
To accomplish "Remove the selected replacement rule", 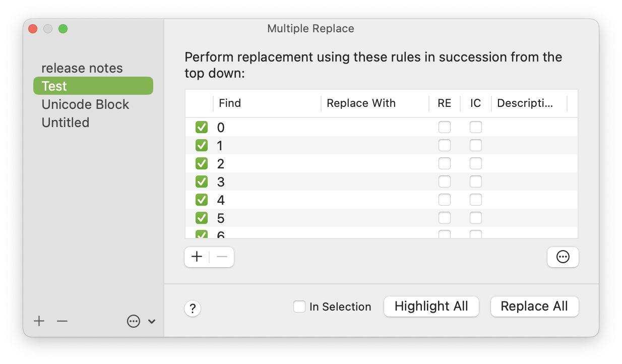I will tap(222, 257).
